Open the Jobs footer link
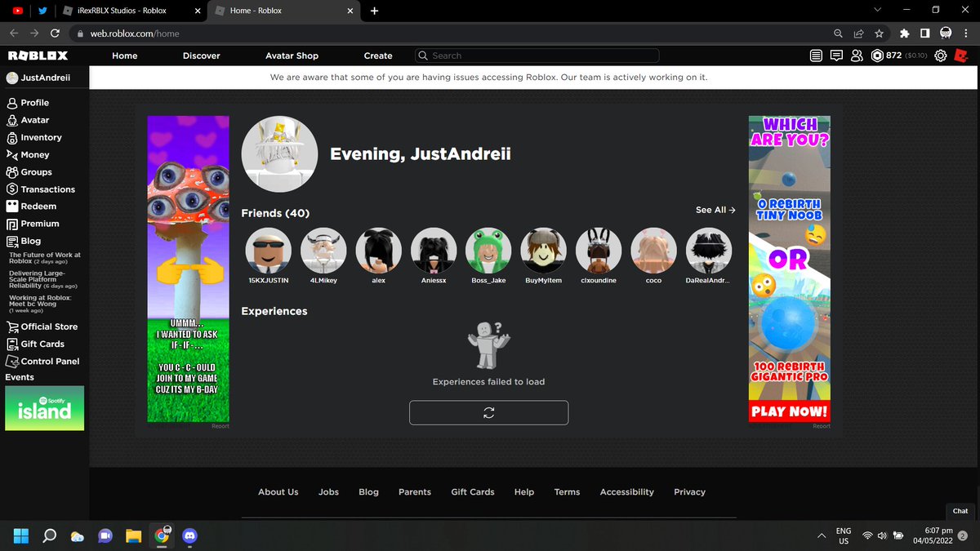The width and height of the screenshot is (980, 551). pos(328,492)
